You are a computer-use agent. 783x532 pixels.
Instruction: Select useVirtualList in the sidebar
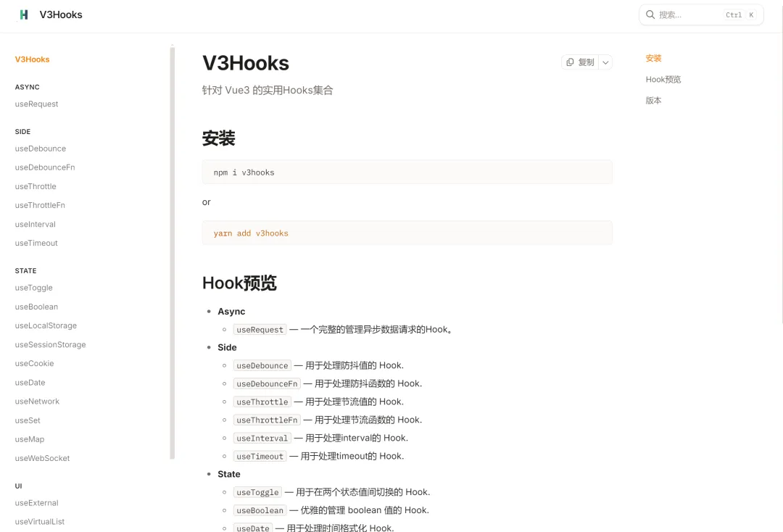39,521
